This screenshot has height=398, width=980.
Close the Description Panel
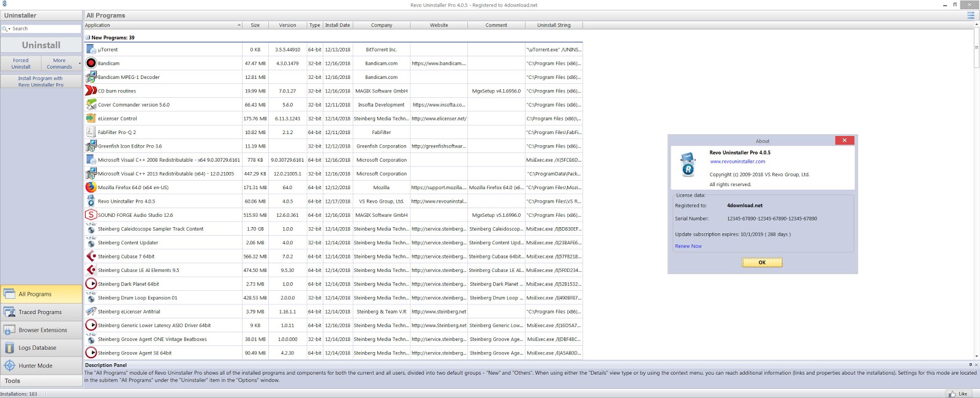pos(976,365)
